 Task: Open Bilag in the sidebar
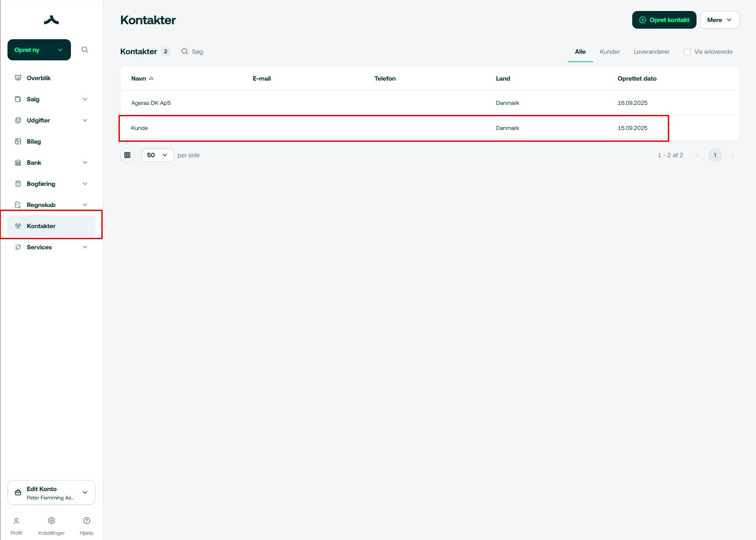34,141
